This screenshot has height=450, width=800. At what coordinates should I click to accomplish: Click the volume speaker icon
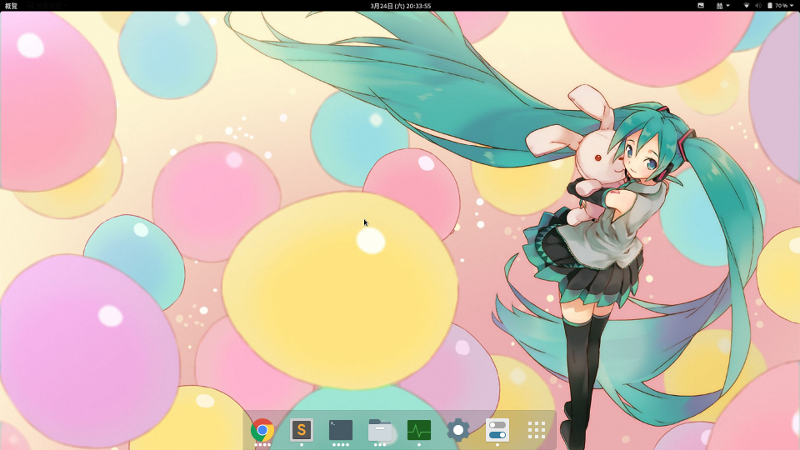click(758, 6)
